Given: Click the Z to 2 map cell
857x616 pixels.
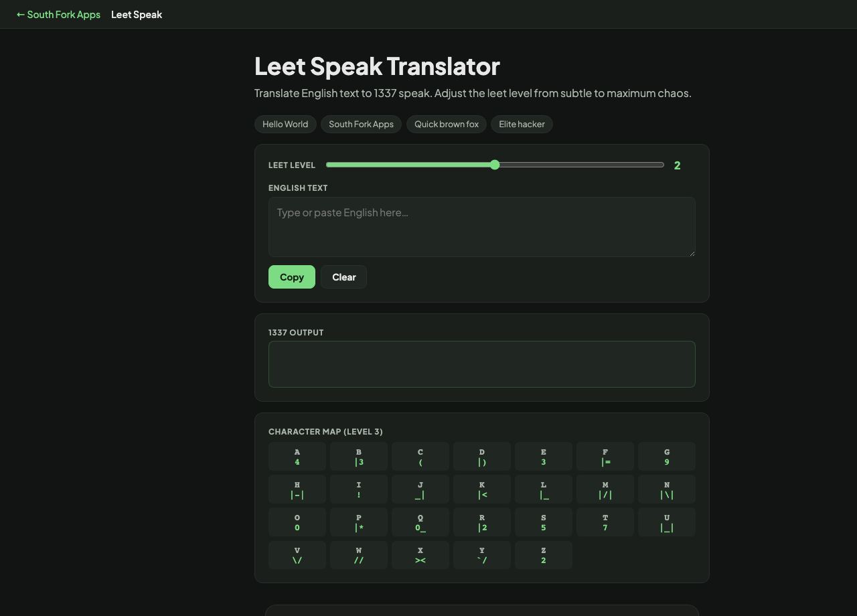Looking at the screenshot, I should (544, 555).
